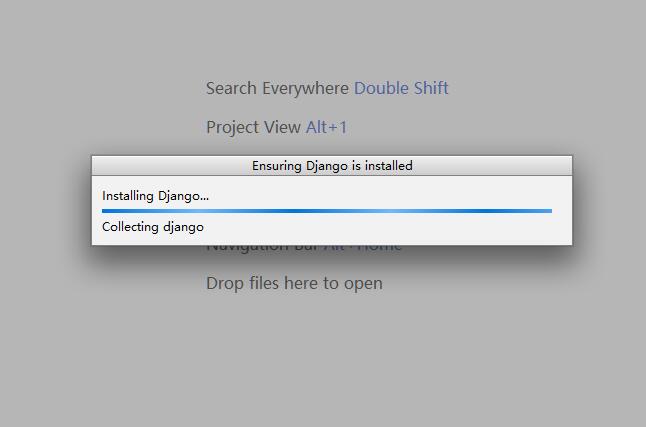Click the 'Double Shift' shortcut text

pos(401,88)
